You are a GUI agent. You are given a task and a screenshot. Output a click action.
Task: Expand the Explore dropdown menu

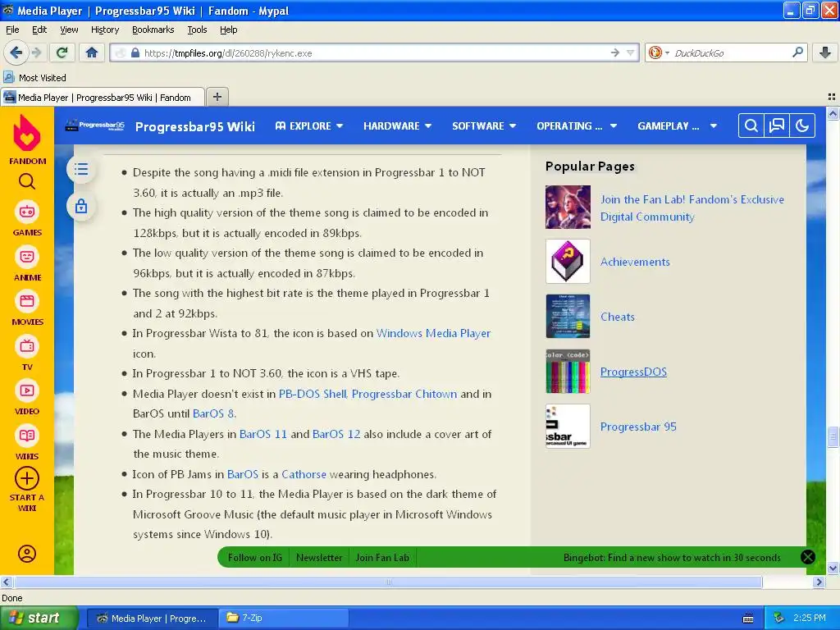click(x=309, y=126)
